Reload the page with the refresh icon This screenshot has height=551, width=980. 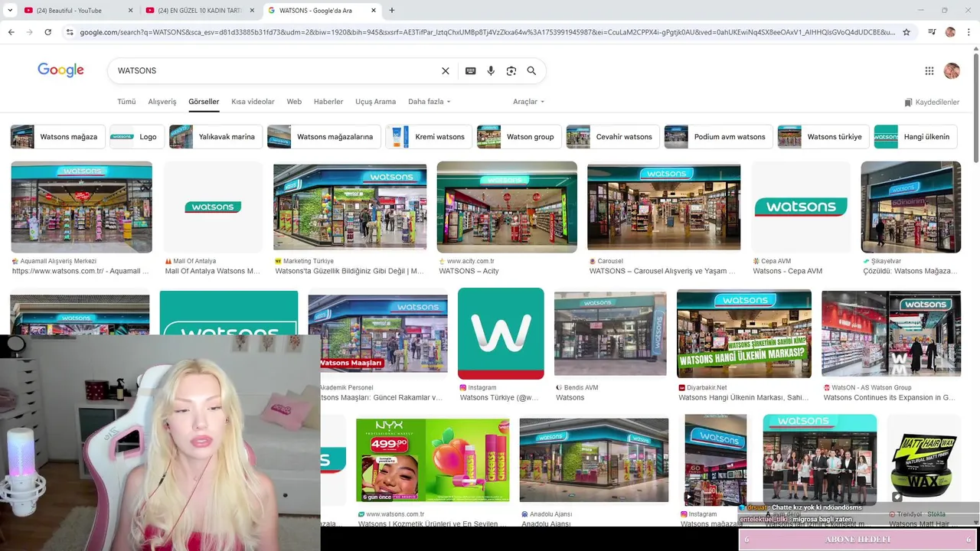47,32
